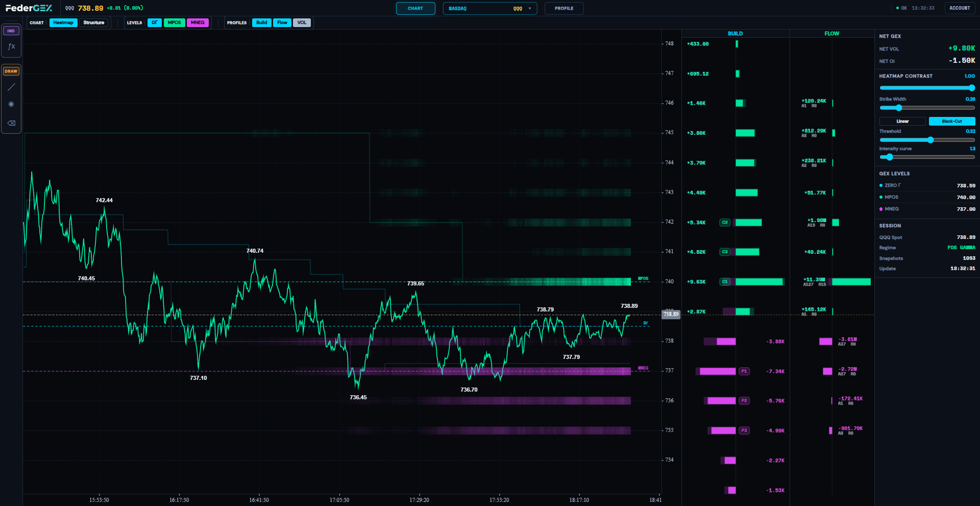Select the FLOW column header
The image size is (980, 506).
pyautogui.click(x=832, y=34)
